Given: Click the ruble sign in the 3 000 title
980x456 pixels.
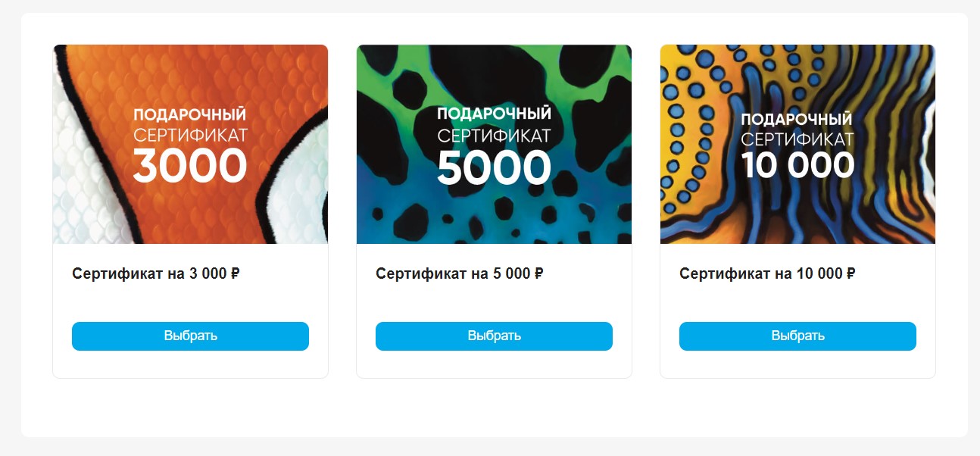Looking at the screenshot, I should (x=235, y=273).
